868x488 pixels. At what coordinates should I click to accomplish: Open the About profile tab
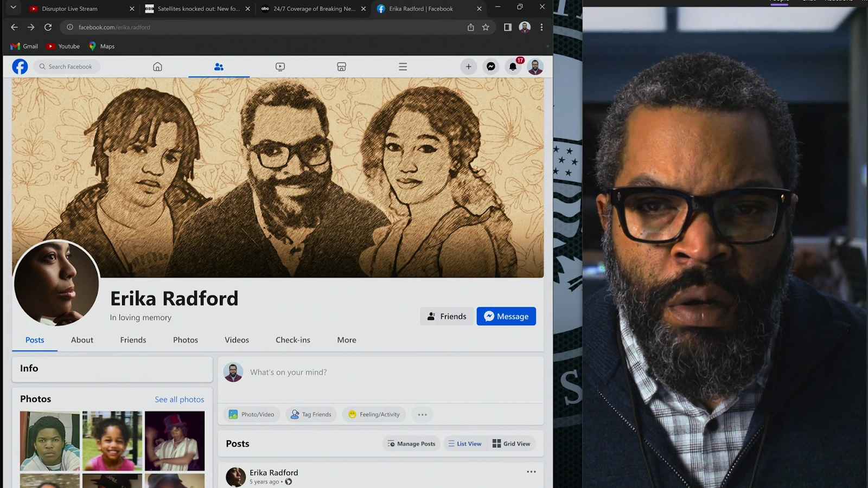(x=82, y=340)
